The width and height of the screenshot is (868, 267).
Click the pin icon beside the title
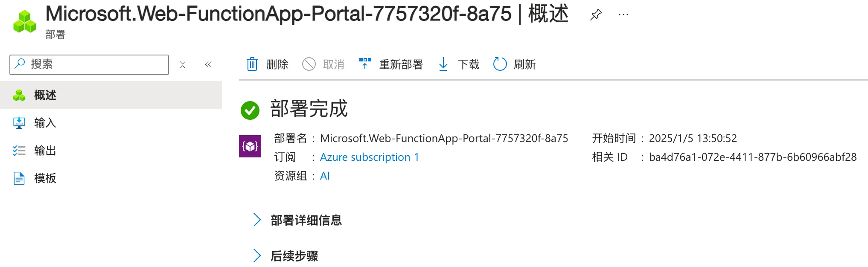tap(596, 15)
